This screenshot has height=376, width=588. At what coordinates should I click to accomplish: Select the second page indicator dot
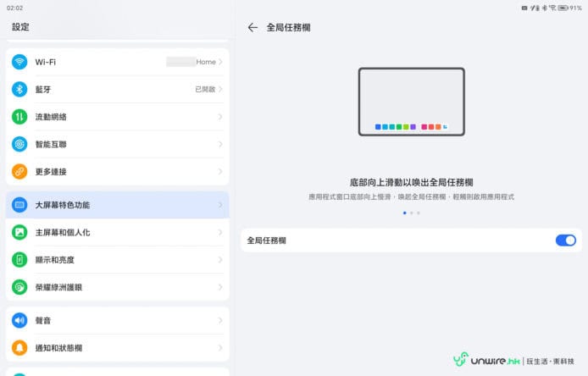411,213
